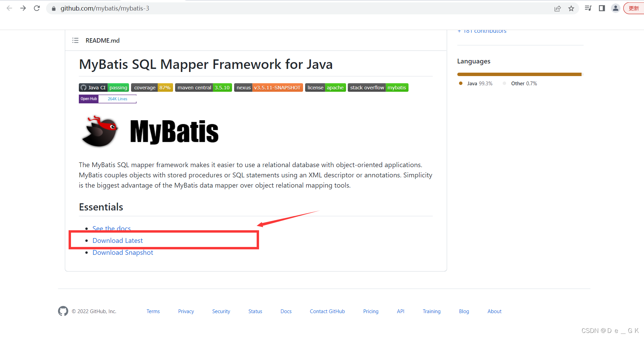Viewport: 644px width, 337px height.
Task: Open the Security footer link
Action: (221, 311)
